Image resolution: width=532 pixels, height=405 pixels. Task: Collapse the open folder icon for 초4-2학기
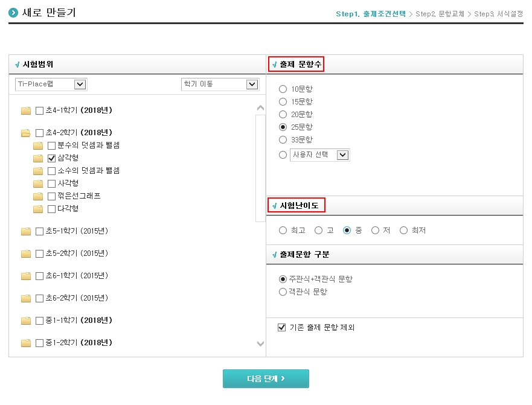click(26, 133)
